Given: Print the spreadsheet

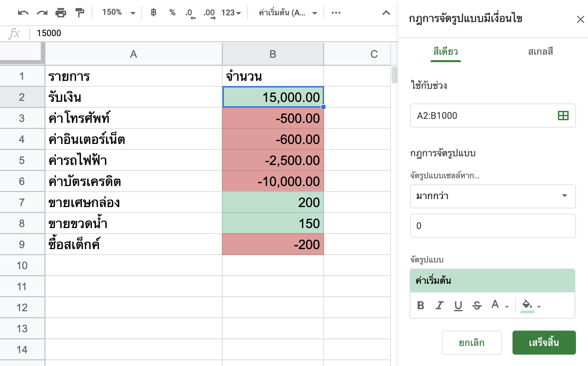Looking at the screenshot, I should click(x=61, y=13).
